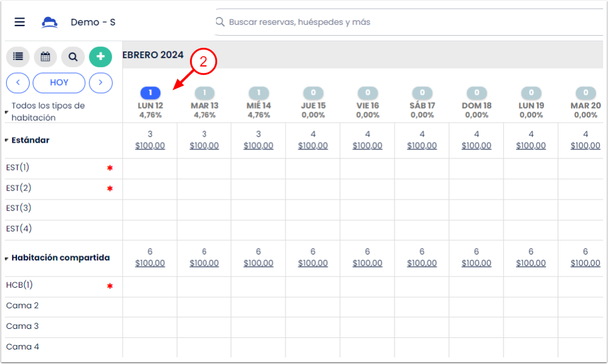The width and height of the screenshot is (608, 364).
Task: Collapse the Estándar room type group
Action: [x=7, y=140]
